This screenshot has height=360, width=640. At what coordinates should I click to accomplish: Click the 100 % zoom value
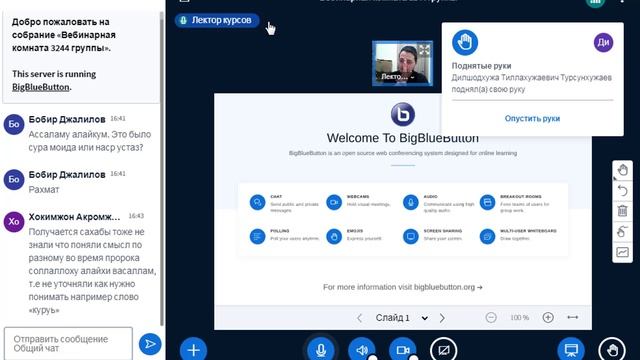[x=520, y=318]
